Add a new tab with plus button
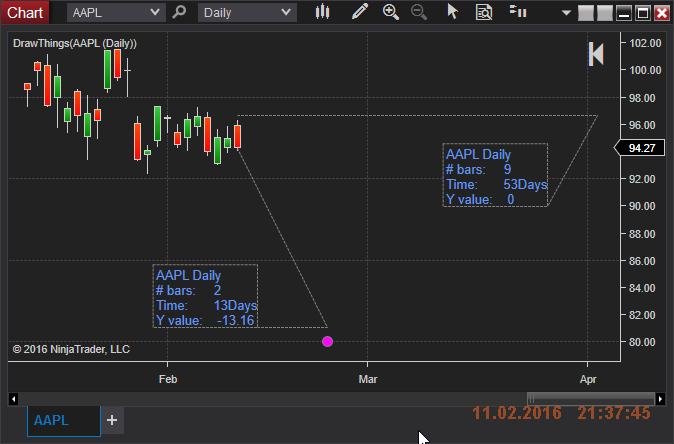Viewport: 674px width, 444px height. (x=112, y=420)
